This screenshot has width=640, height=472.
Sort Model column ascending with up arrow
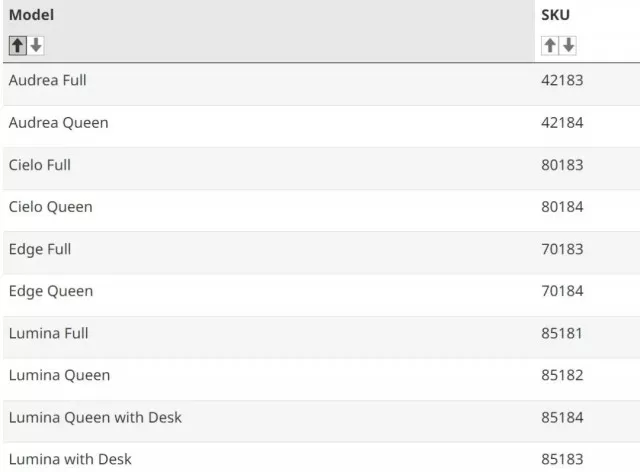[x=18, y=45]
